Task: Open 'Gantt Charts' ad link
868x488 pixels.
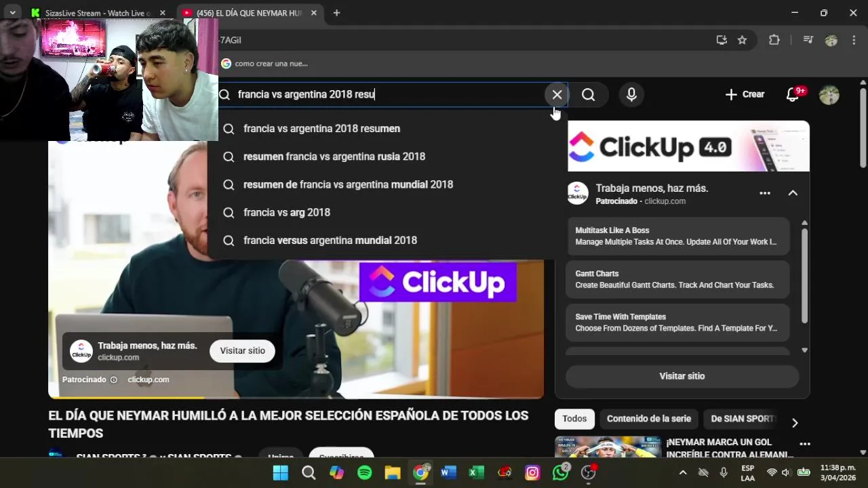Action: tap(677, 279)
